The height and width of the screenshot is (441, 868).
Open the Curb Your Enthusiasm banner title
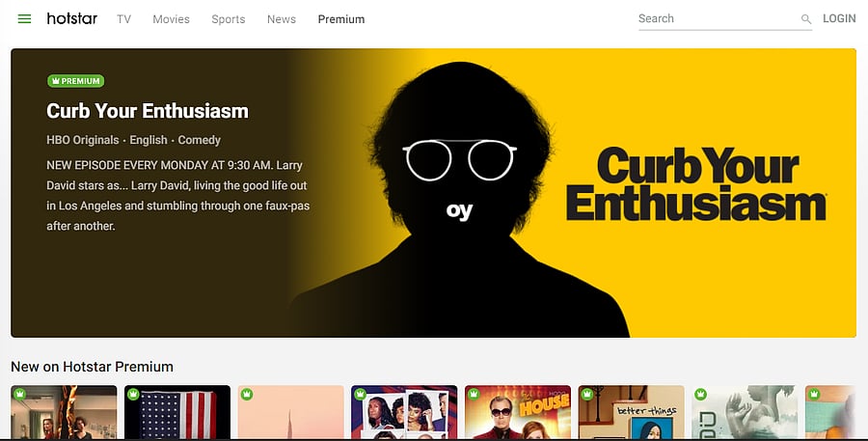tap(148, 111)
